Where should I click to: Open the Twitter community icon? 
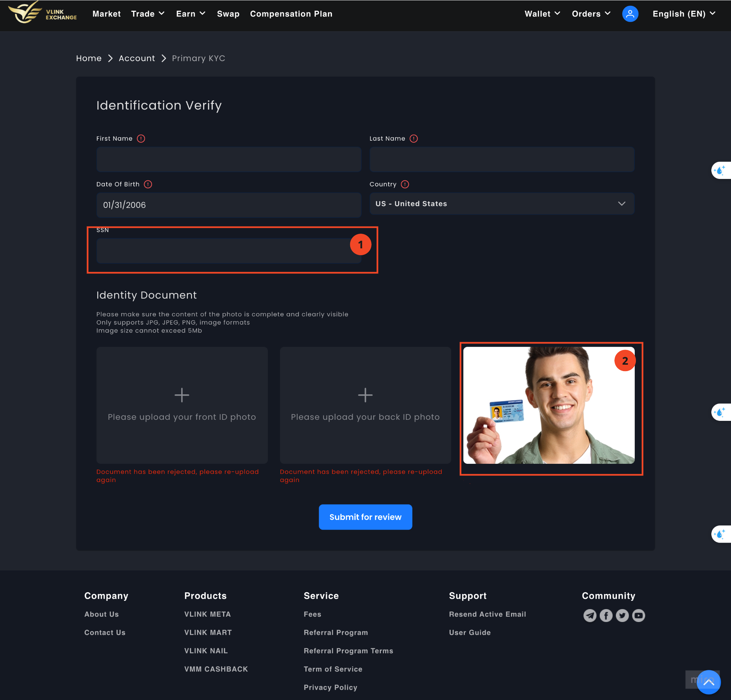[622, 615]
